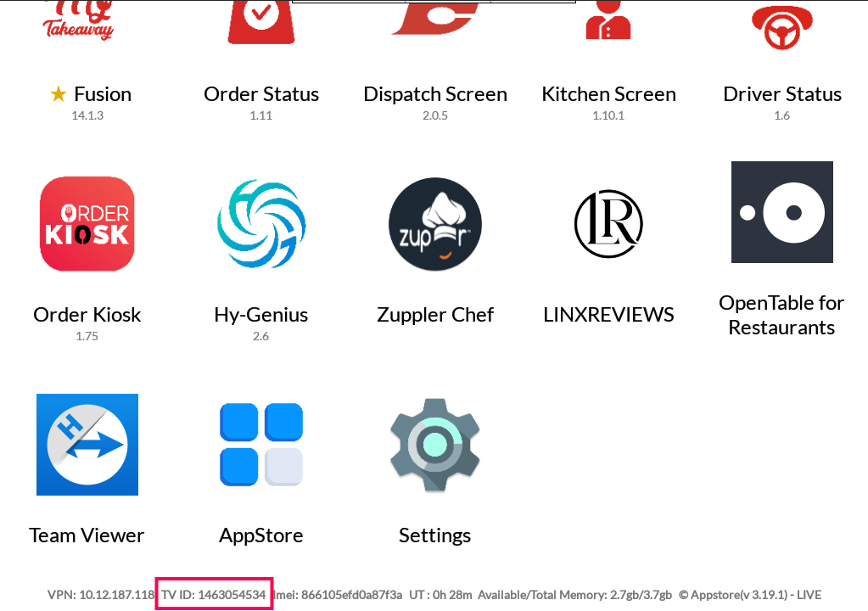This screenshot has height=611, width=868.
Task: Click the Driver Status label
Action: pyautogui.click(x=782, y=94)
